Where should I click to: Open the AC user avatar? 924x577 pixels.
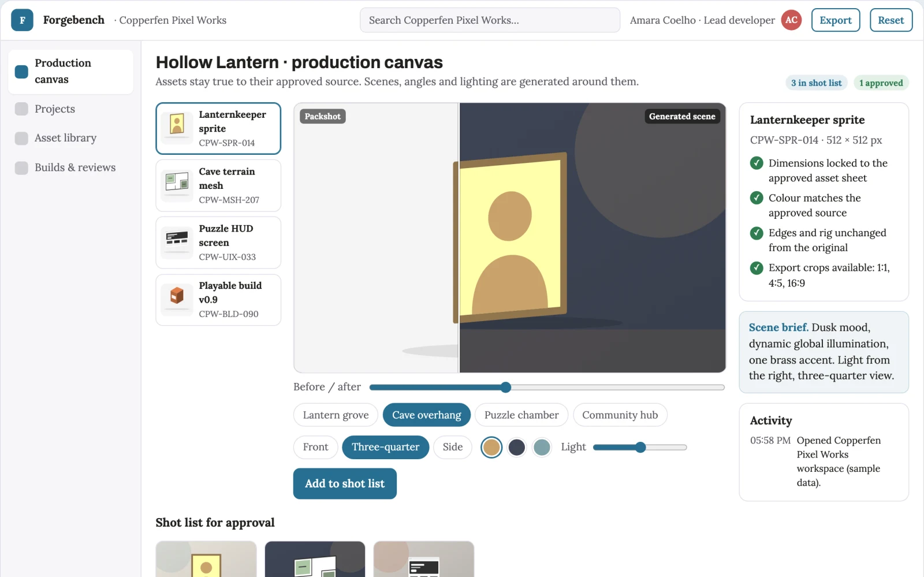coord(791,20)
